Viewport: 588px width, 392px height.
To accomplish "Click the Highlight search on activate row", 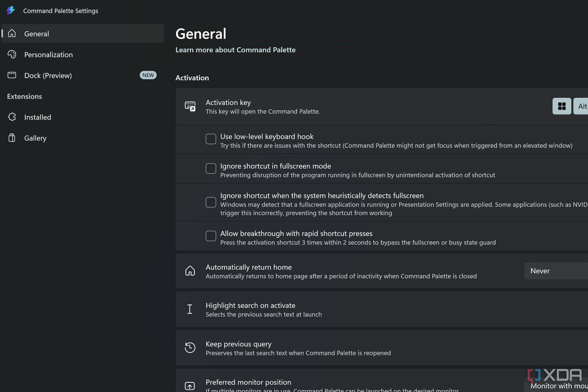I will 382,309.
